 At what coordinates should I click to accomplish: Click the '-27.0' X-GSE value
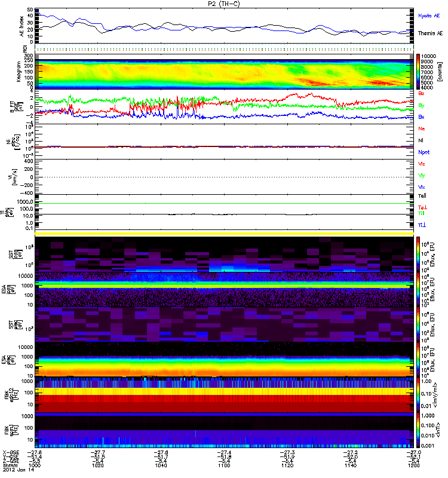pos(414,452)
